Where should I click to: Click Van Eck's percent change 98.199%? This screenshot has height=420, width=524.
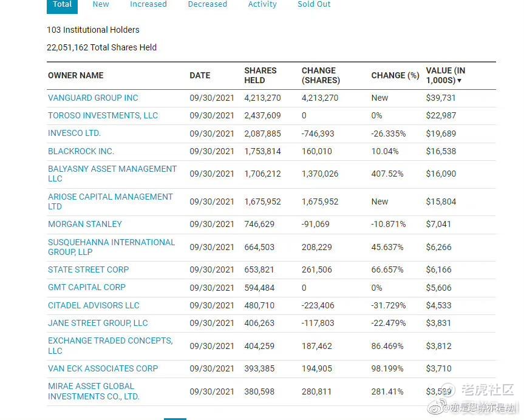coord(387,368)
